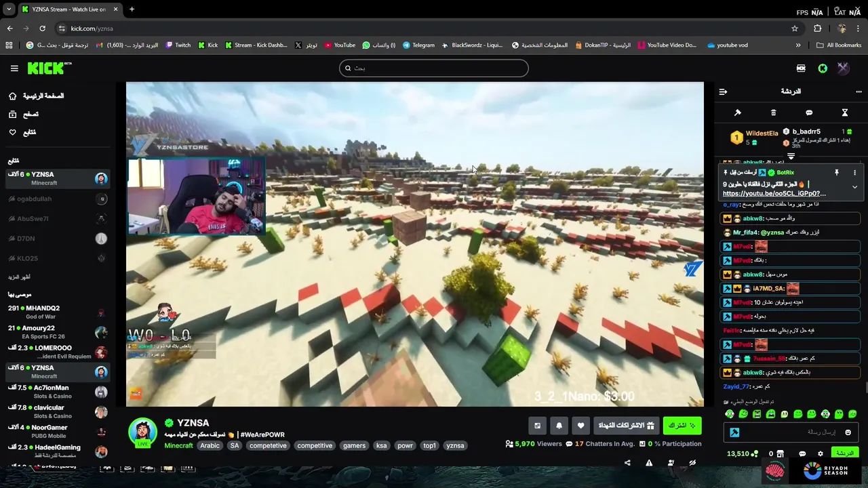Open D7DN channel in sidebar
This screenshot has width=868, height=488.
[58, 239]
